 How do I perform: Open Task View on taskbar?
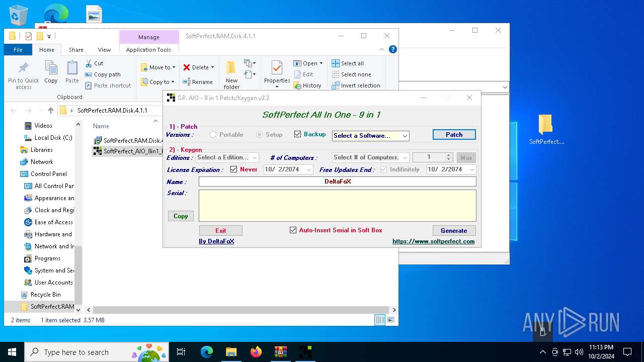[181, 352]
